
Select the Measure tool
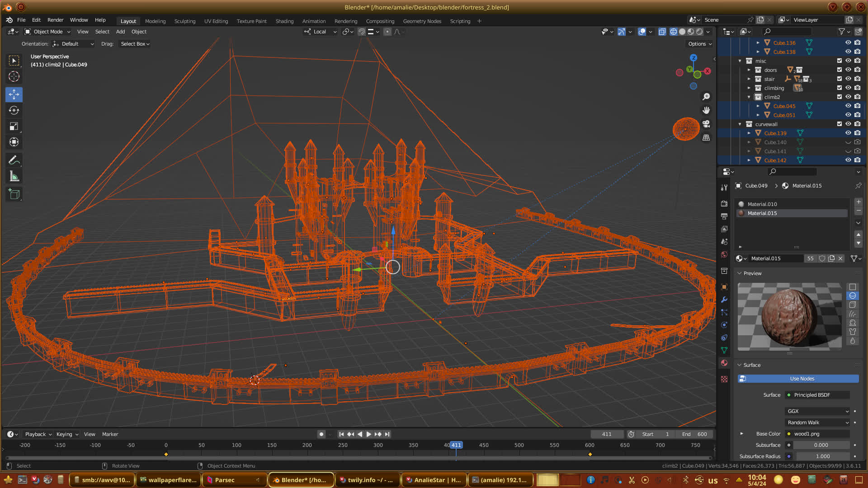click(x=14, y=177)
